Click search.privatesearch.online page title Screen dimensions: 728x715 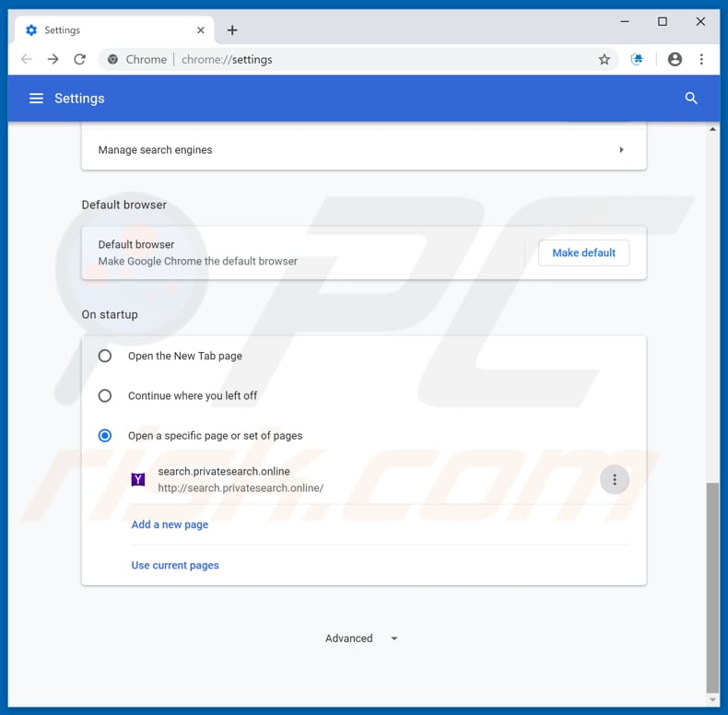224,471
